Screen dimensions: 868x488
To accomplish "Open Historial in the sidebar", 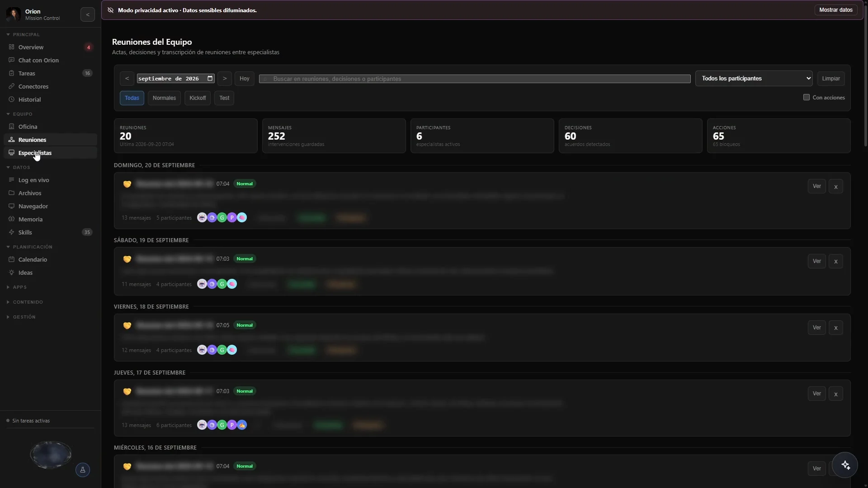I will (50, 99).
